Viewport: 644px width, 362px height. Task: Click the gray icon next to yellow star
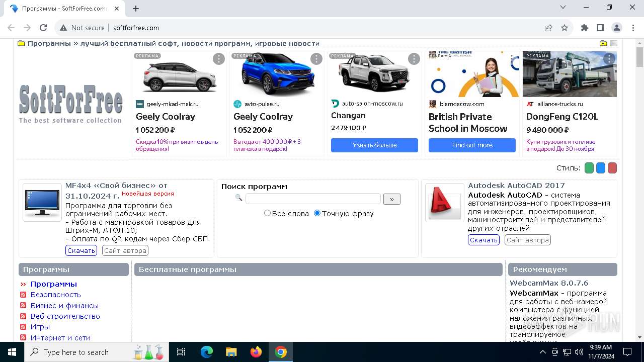pyautogui.click(x=613, y=43)
